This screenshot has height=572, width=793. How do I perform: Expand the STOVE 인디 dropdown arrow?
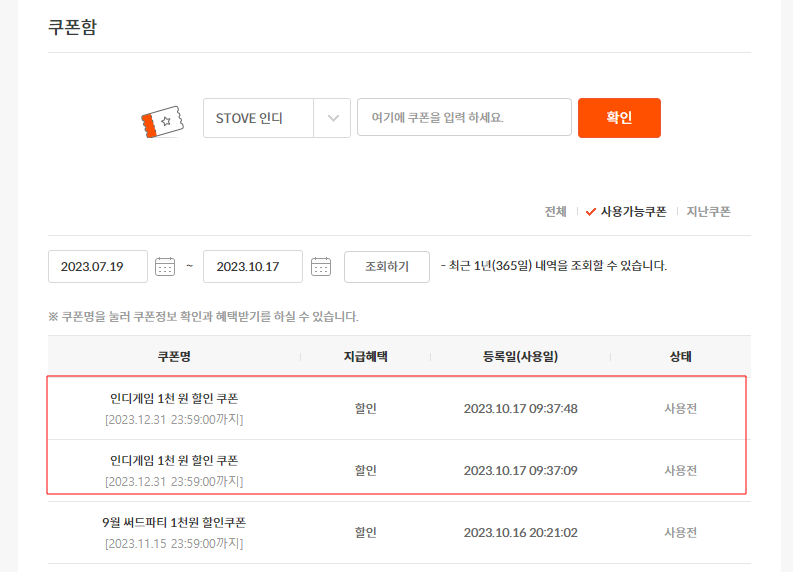(x=332, y=118)
